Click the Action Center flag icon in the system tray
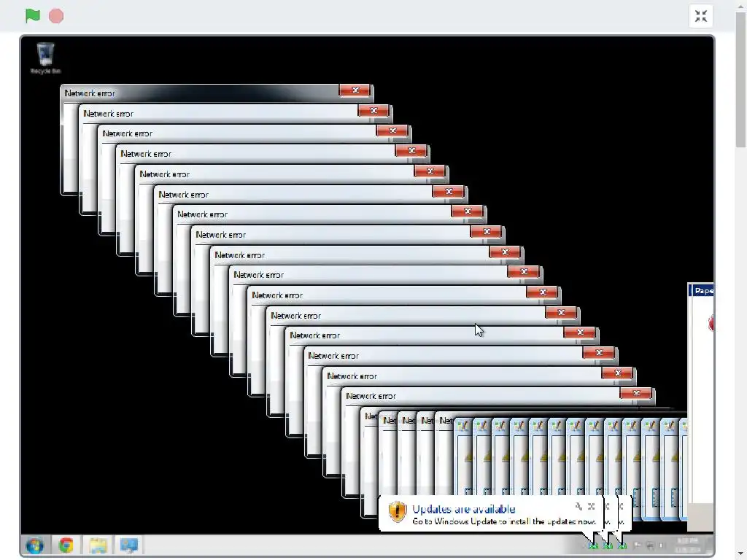The height and width of the screenshot is (560, 747). coord(638,545)
